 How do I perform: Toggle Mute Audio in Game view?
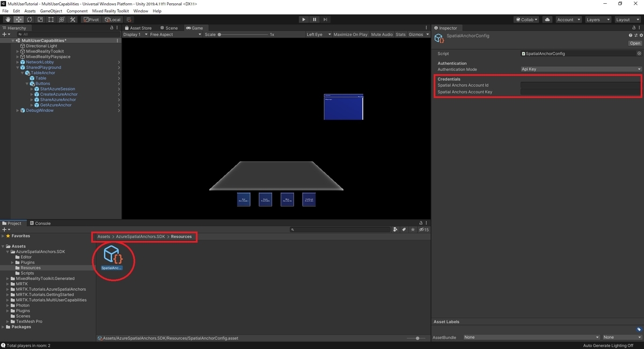[x=382, y=34]
